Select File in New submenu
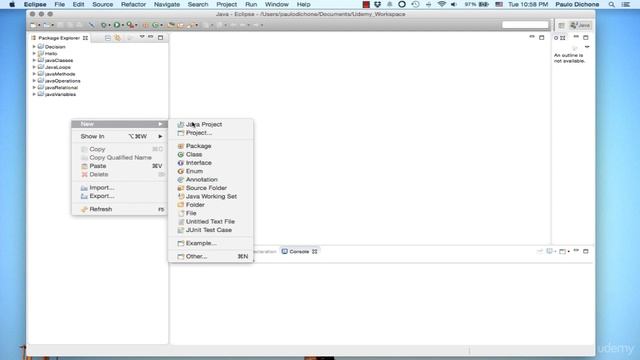This screenshot has width=640, height=360. click(211, 213)
